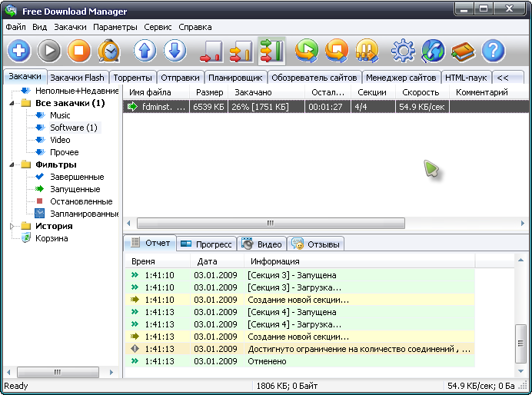This screenshot has width=532, height=395.
Task: Switch to the Закачки Flash tab
Action: coord(78,78)
